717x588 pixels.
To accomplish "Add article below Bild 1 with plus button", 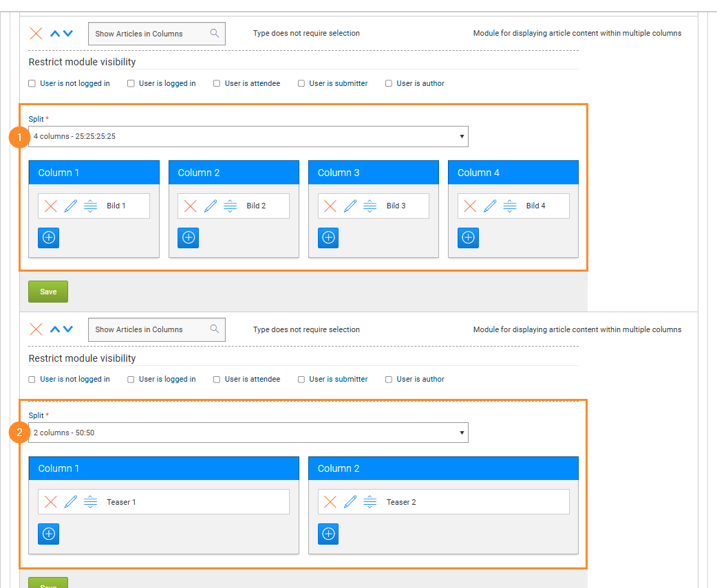I will 48,237.
